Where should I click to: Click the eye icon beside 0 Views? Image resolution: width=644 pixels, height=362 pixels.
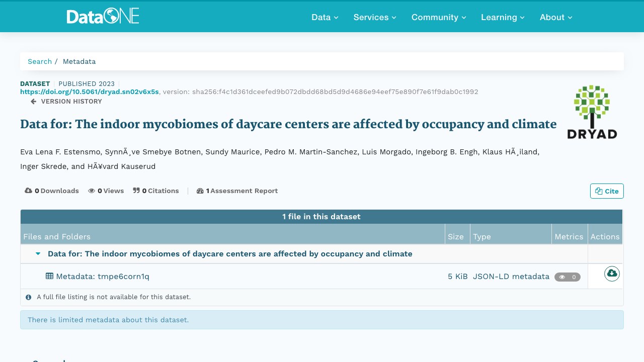click(92, 191)
